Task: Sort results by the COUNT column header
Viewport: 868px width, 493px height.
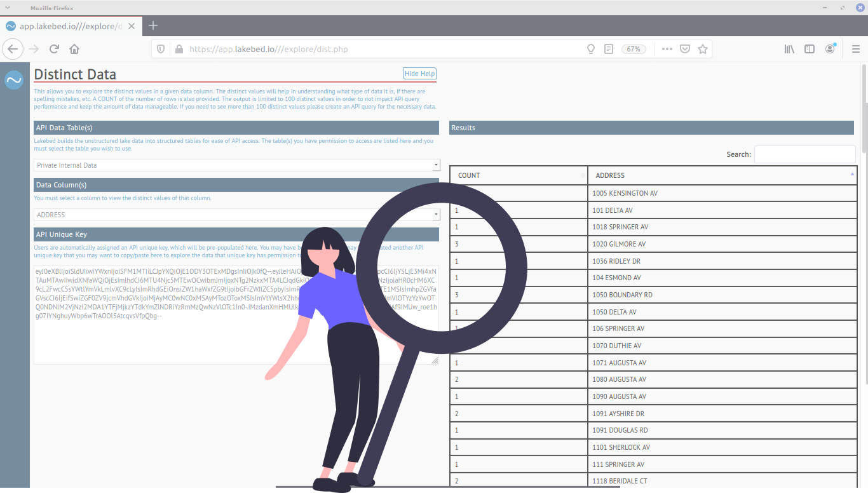Action: click(519, 175)
